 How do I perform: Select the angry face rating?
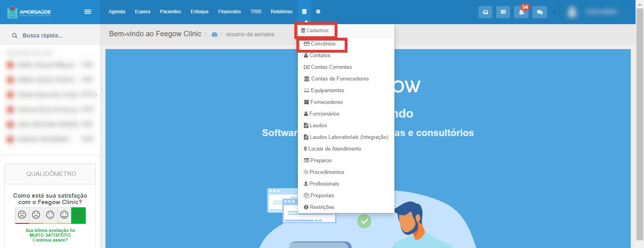22,215
